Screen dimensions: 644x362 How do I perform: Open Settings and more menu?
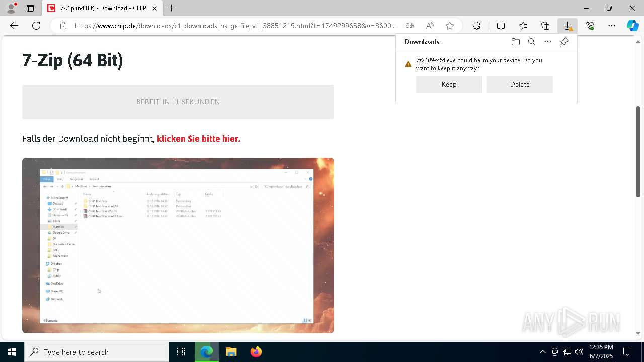(x=612, y=26)
